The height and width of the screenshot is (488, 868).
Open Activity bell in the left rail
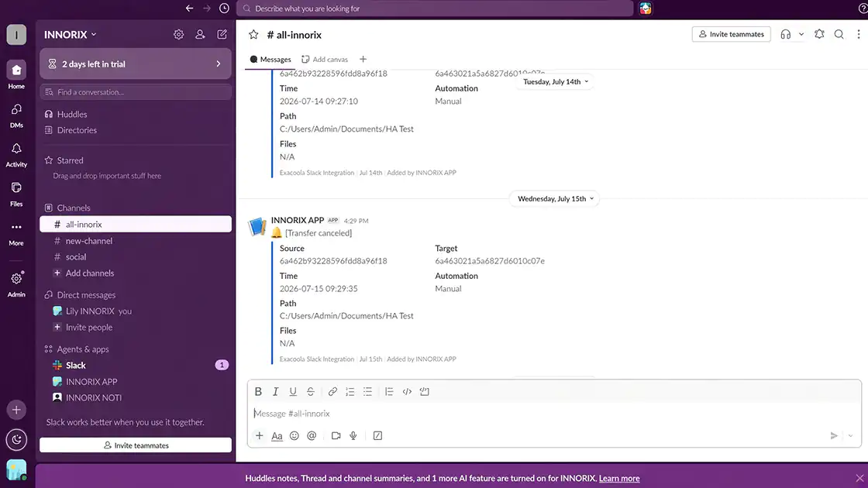click(x=16, y=154)
